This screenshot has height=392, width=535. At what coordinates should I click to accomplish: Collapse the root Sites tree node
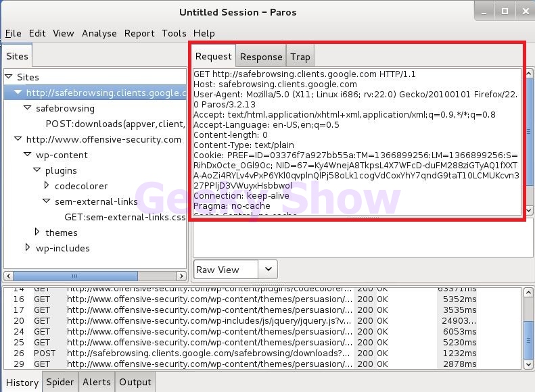pyautogui.click(x=9, y=76)
